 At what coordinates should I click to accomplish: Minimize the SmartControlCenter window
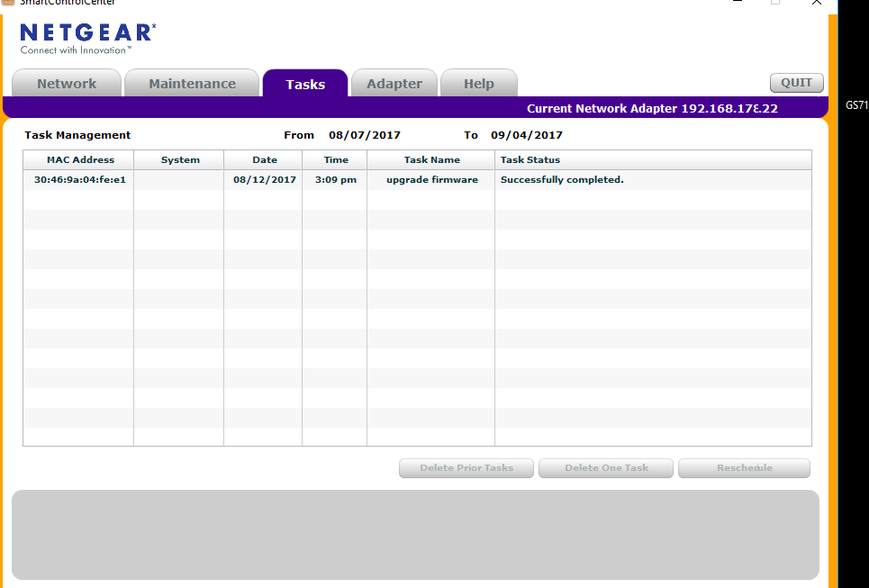[738, 2]
